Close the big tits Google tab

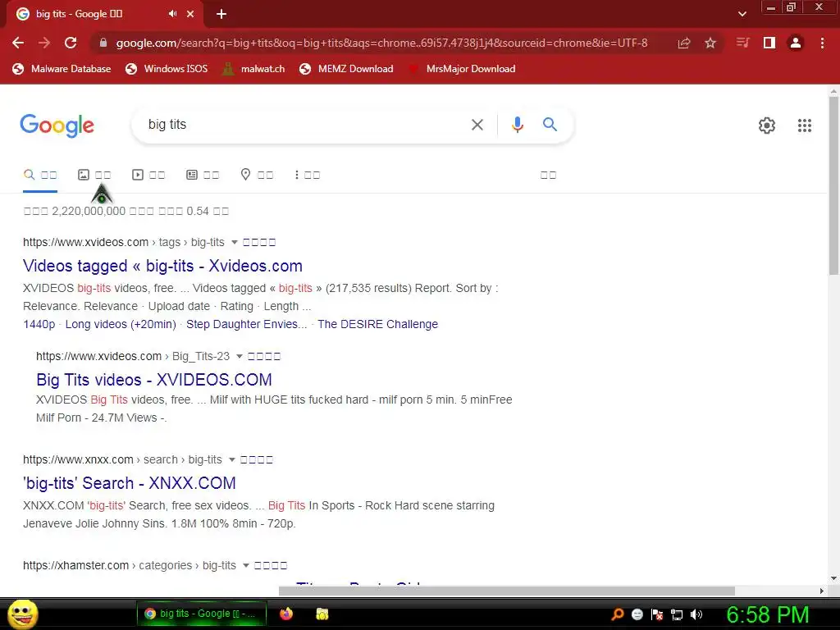click(190, 14)
